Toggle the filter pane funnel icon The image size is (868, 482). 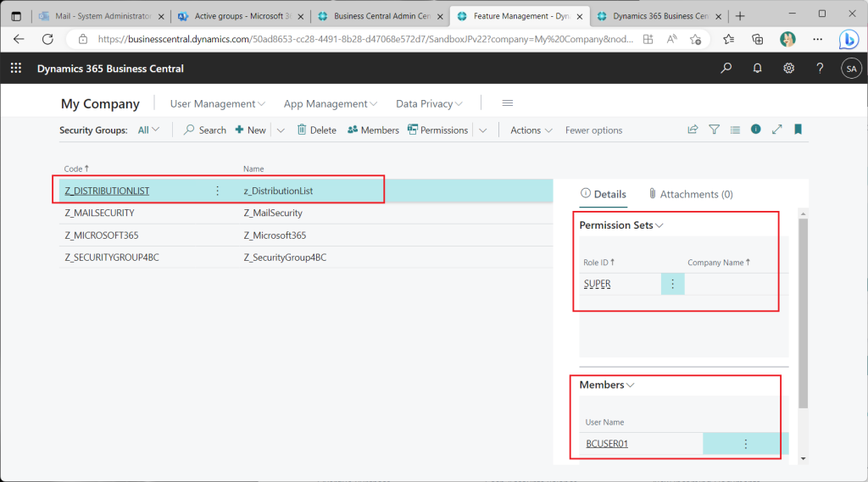pyautogui.click(x=714, y=130)
